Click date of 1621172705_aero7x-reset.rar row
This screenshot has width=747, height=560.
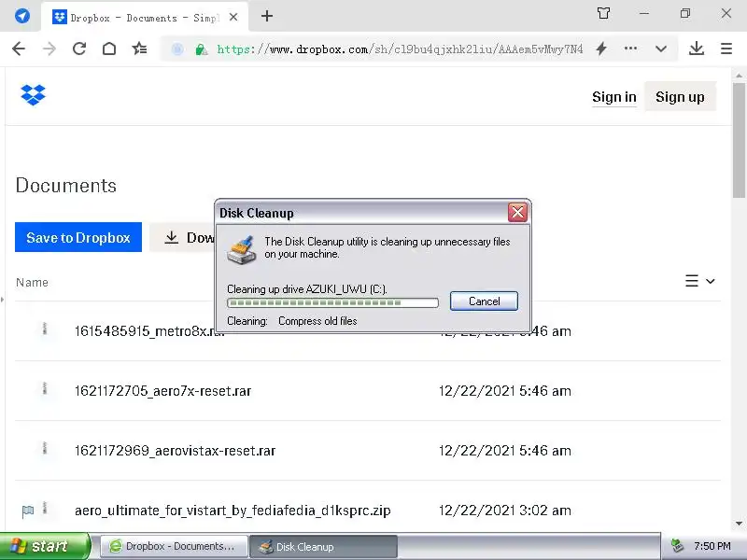504,391
